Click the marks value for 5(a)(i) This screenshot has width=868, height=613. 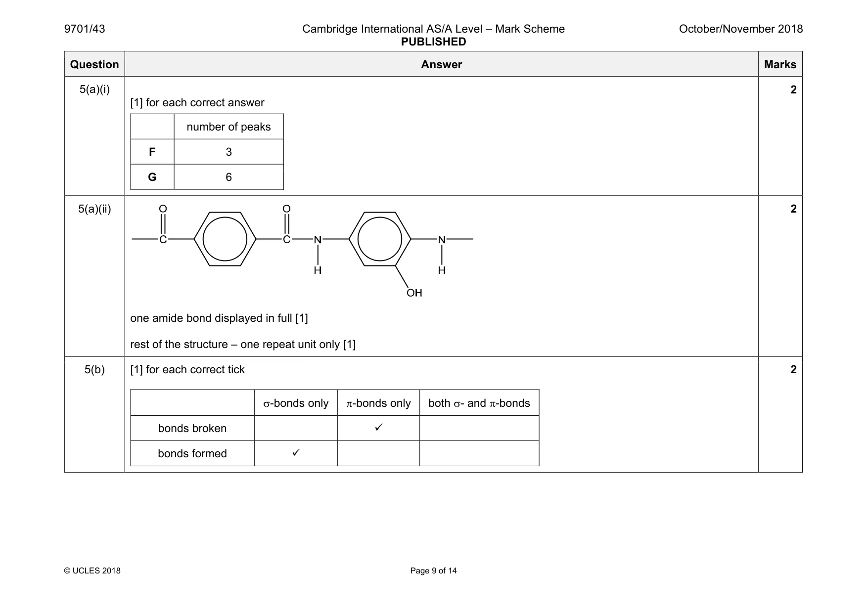point(793,89)
